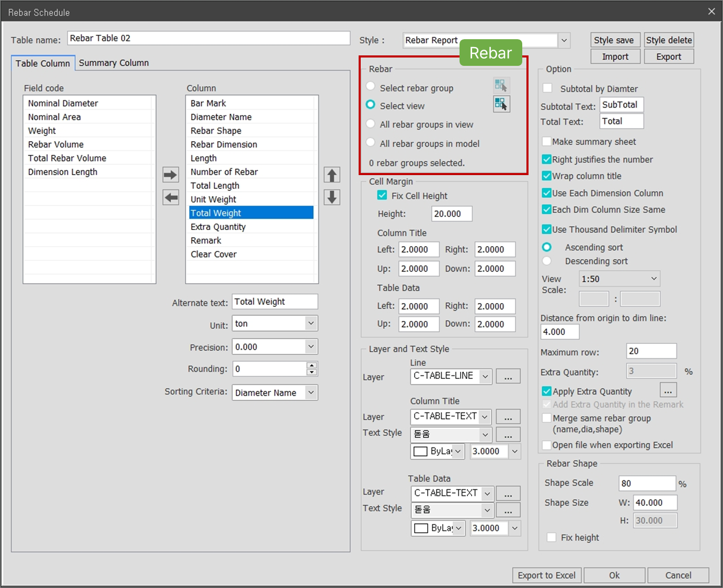This screenshot has width=723, height=588.
Task: Open the Apply Extra Quantity settings button
Action: (x=668, y=390)
